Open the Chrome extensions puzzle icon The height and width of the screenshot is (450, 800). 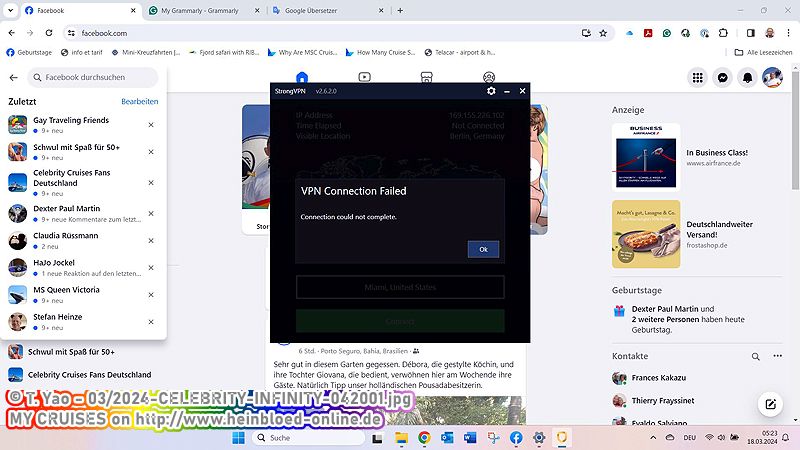[x=723, y=33]
